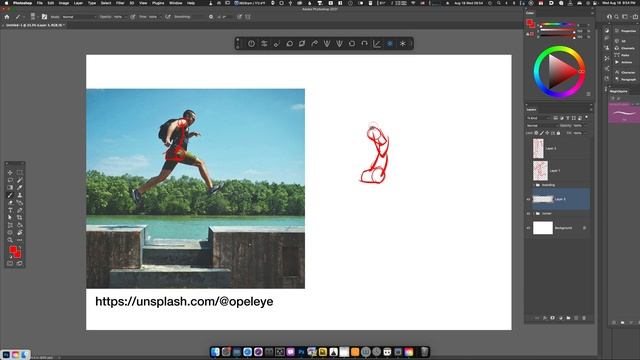Screen dimensions: 640x360
Task: Toggle lock all padlock in Layers panel
Action: tap(558, 133)
